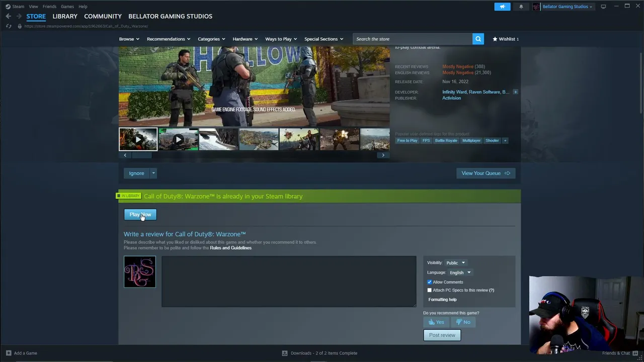Open recent reviews Mostly Negative (388)
The height and width of the screenshot is (362, 644).
point(463,66)
